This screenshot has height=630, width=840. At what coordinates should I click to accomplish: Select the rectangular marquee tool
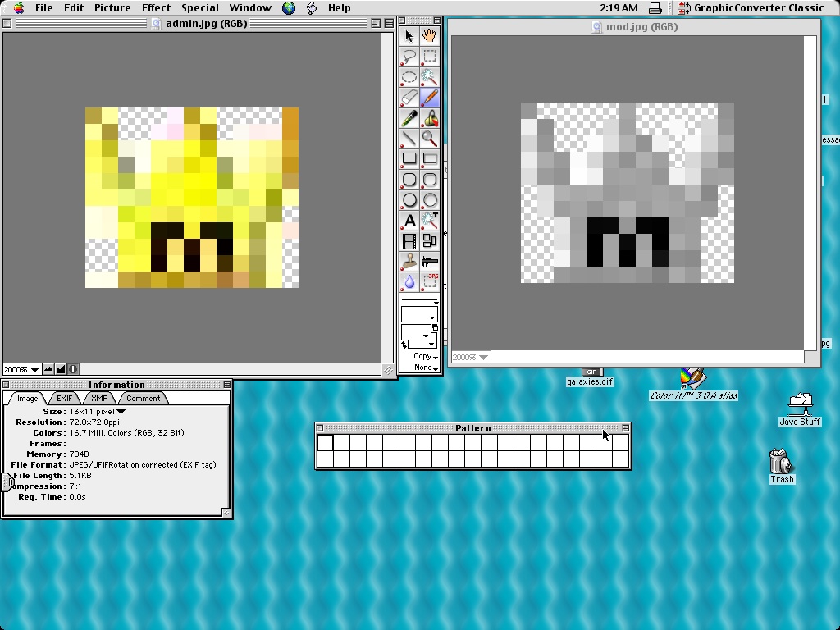(x=430, y=57)
